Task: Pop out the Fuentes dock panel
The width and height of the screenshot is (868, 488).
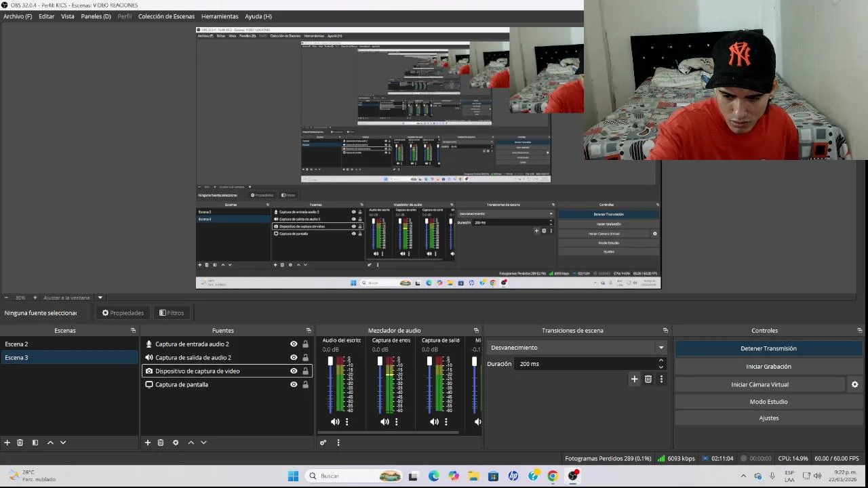Action: [309, 331]
